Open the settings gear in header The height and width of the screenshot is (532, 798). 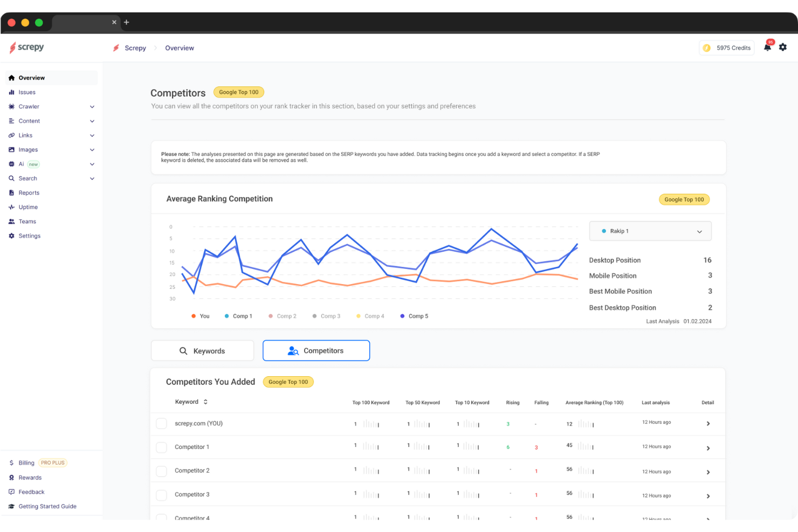click(x=783, y=47)
